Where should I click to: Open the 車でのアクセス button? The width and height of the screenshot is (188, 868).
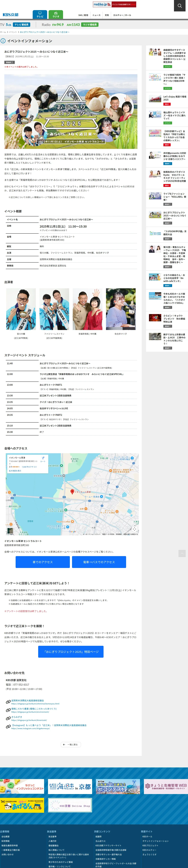pyautogui.click(x=43, y=562)
